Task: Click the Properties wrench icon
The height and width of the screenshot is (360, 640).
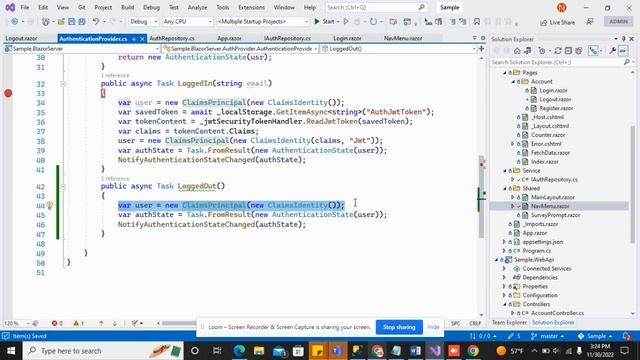Action: coord(613,51)
